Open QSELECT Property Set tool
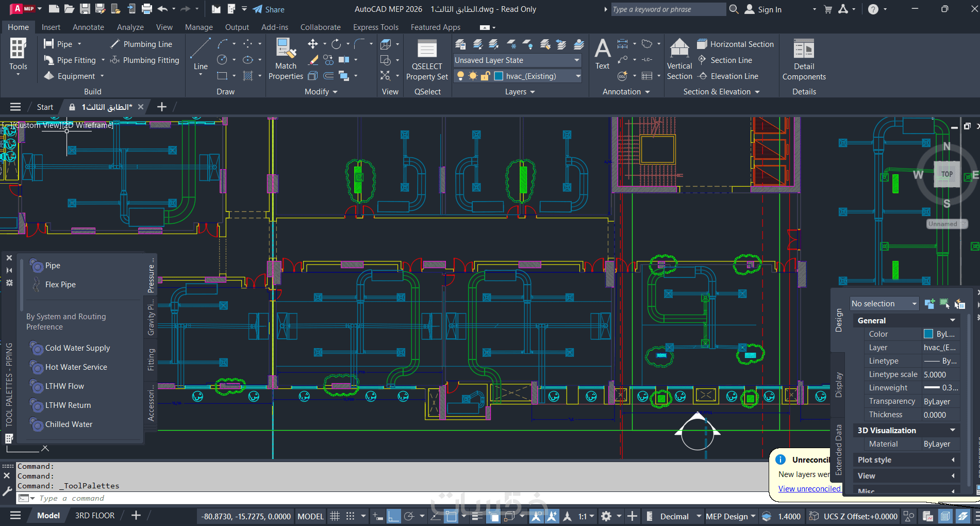 click(x=427, y=61)
